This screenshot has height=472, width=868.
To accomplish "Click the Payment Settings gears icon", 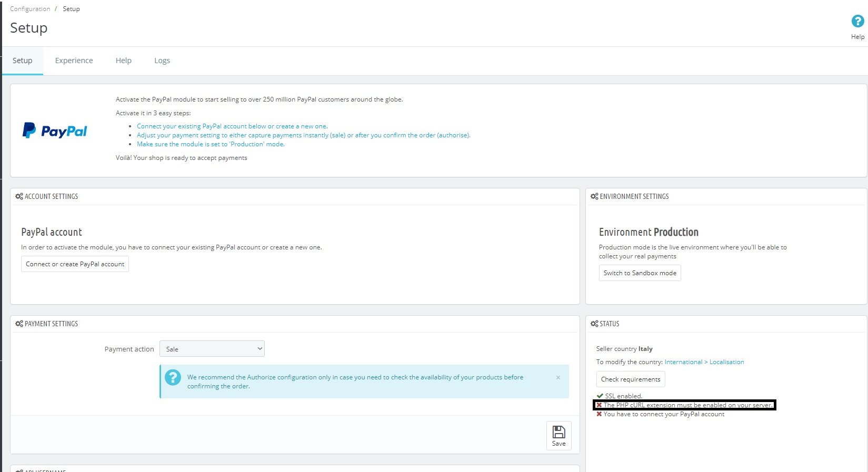I will coord(19,324).
